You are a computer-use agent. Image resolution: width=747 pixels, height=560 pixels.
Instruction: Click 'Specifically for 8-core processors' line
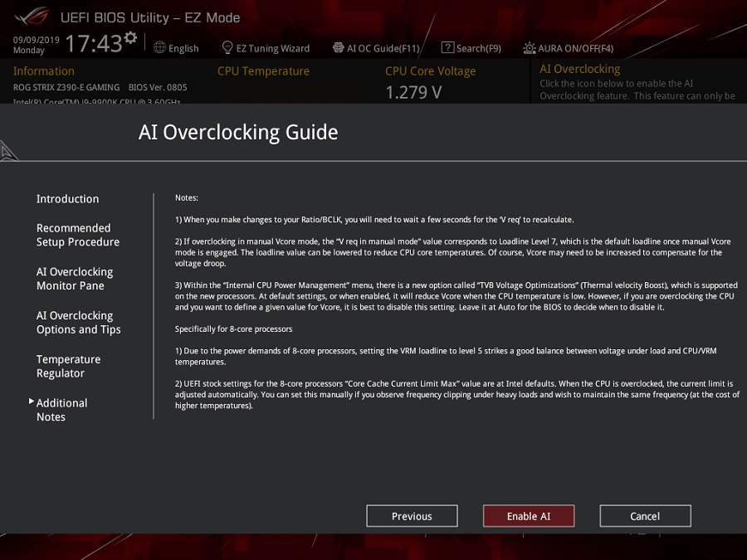click(233, 329)
